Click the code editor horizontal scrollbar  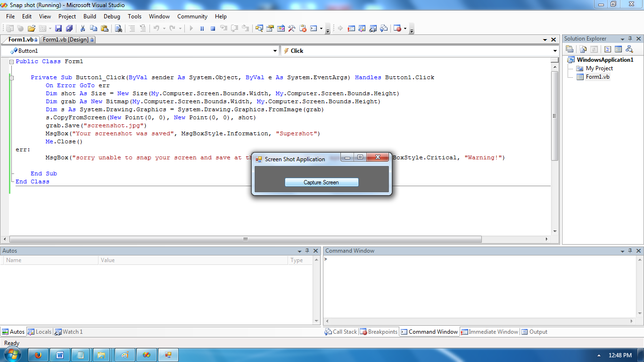(245, 239)
